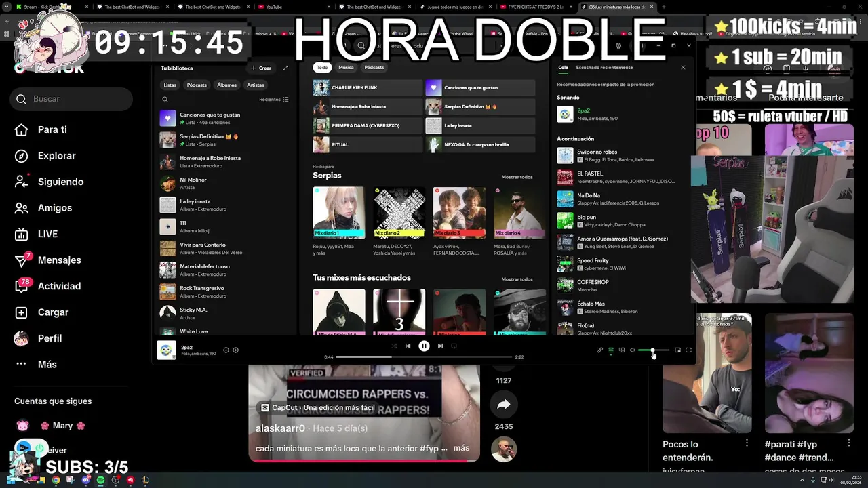This screenshot has height=488, width=868.
Task: Expand Tu biblioteca panel arrows icon
Action: [285, 68]
